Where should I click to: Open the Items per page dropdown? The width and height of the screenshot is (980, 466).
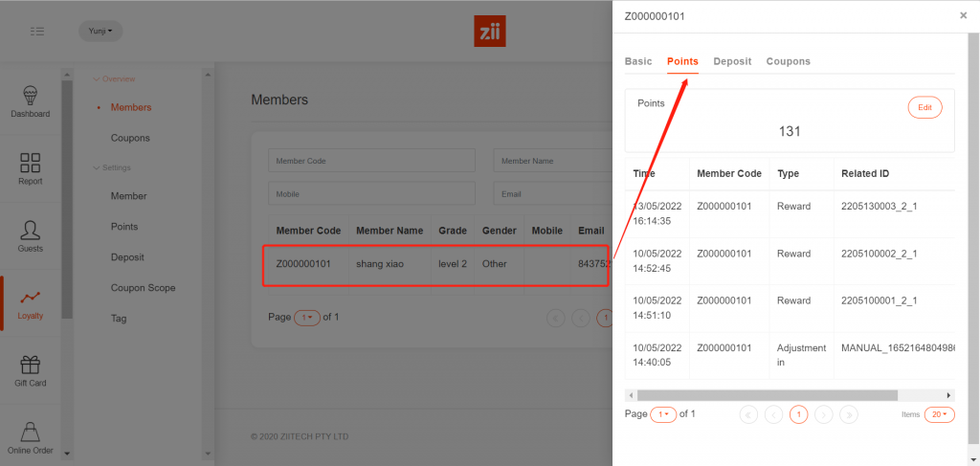pos(939,414)
